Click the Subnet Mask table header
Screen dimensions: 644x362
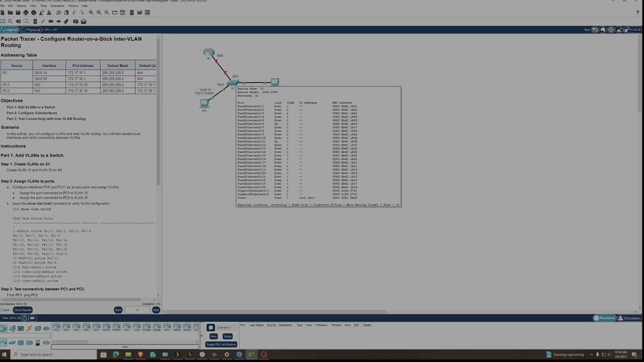tap(117, 65)
